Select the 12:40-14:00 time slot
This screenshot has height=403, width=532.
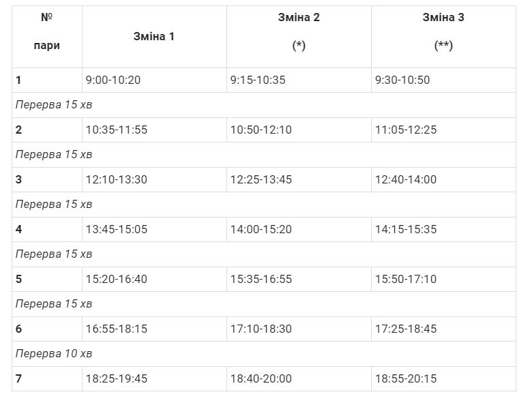[x=406, y=180]
